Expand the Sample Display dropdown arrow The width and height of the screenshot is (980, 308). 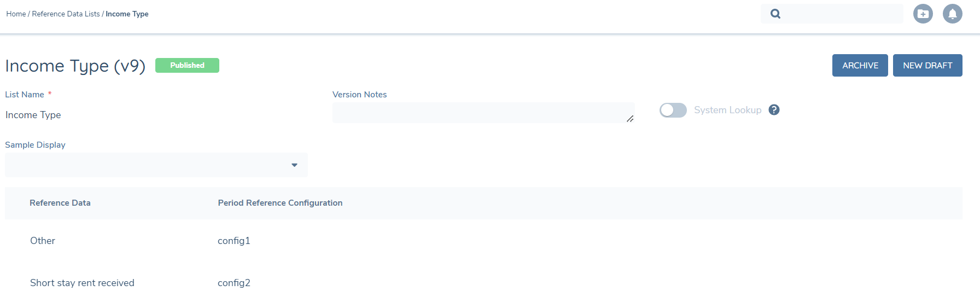click(294, 165)
